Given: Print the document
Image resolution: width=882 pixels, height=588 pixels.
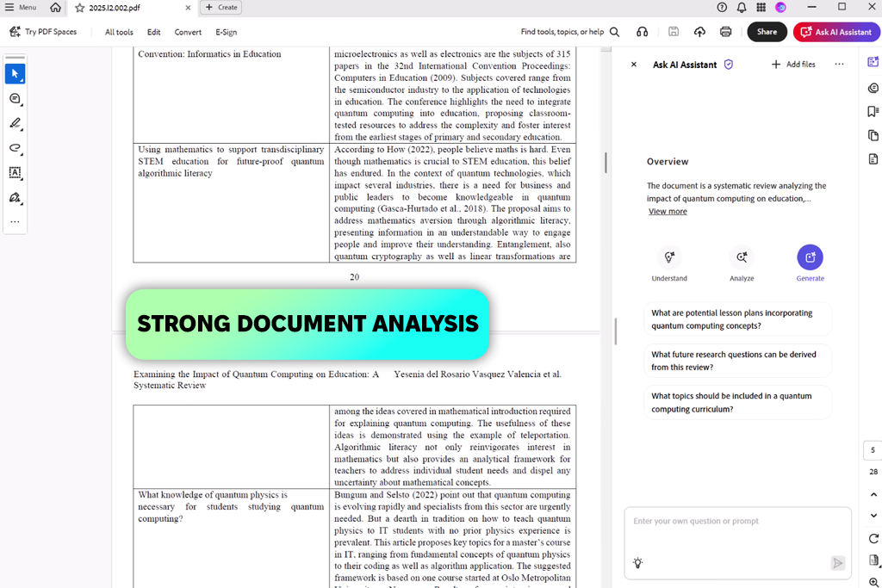Looking at the screenshot, I should [725, 32].
